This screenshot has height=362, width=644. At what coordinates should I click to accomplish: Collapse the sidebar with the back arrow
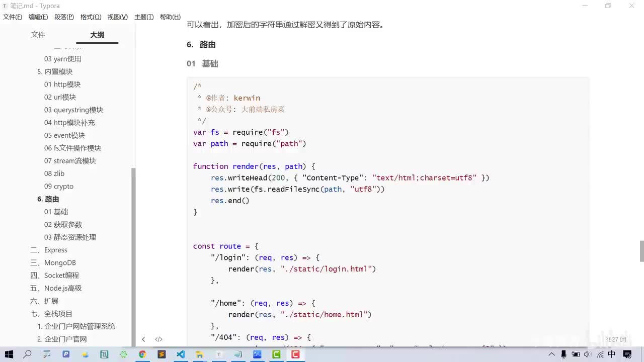pyautogui.click(x=143, y=339)
